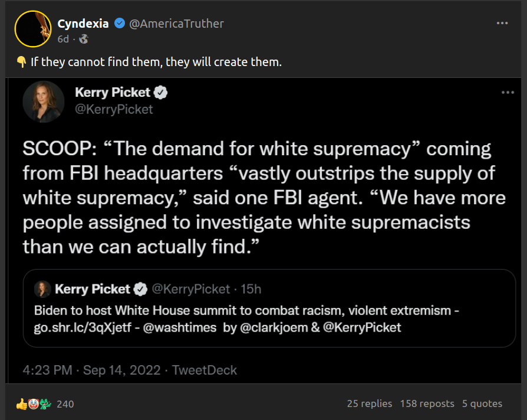Click the clown face reaction emoji

tap(33, 404)
